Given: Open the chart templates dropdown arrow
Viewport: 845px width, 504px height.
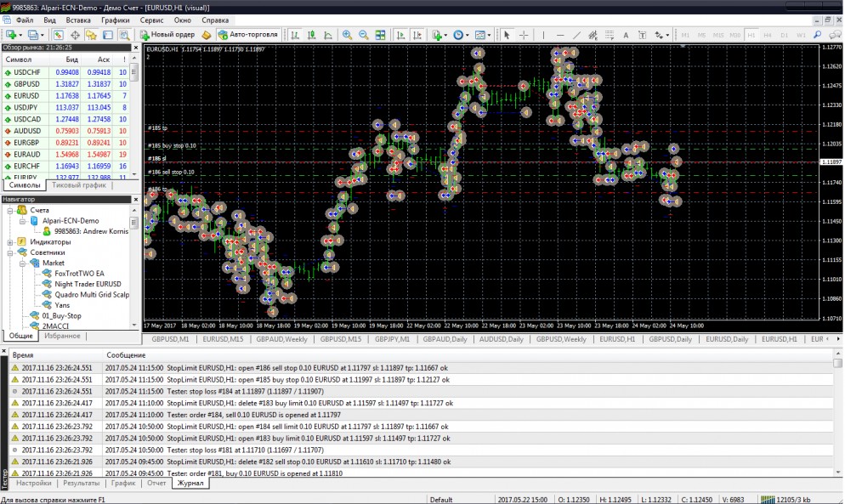Looking at the screenshot, I should click(488, 35).
